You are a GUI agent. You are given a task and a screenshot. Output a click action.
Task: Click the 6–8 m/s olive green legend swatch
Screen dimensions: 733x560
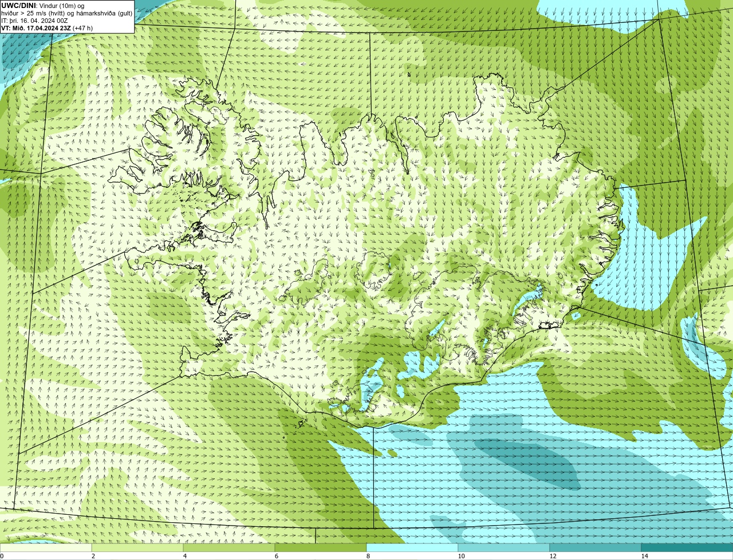321,547
